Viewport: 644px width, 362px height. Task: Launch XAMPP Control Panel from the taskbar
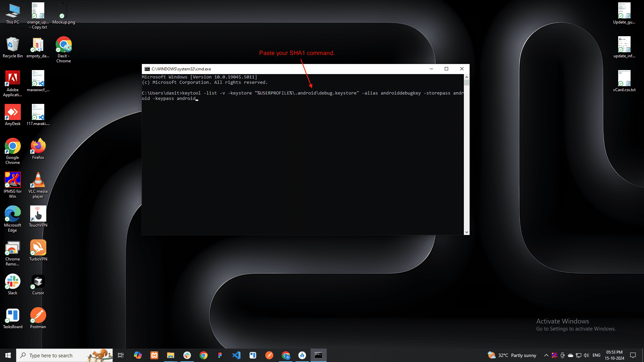[x=154, y=355]
